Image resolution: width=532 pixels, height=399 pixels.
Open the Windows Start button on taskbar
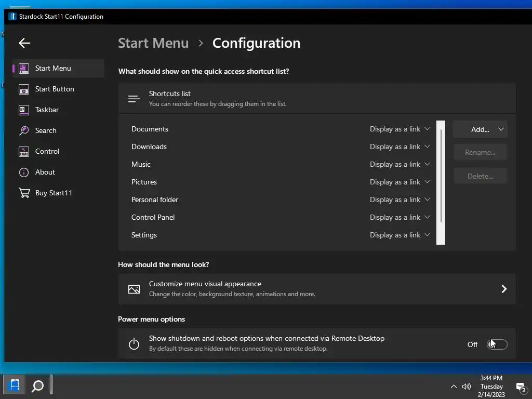(14, 385)
